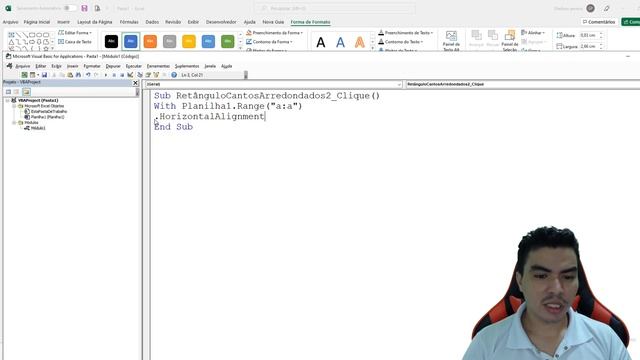Choose the gray shape style swatch
Screen dimensions: 640x360
(x=169, y=41)
